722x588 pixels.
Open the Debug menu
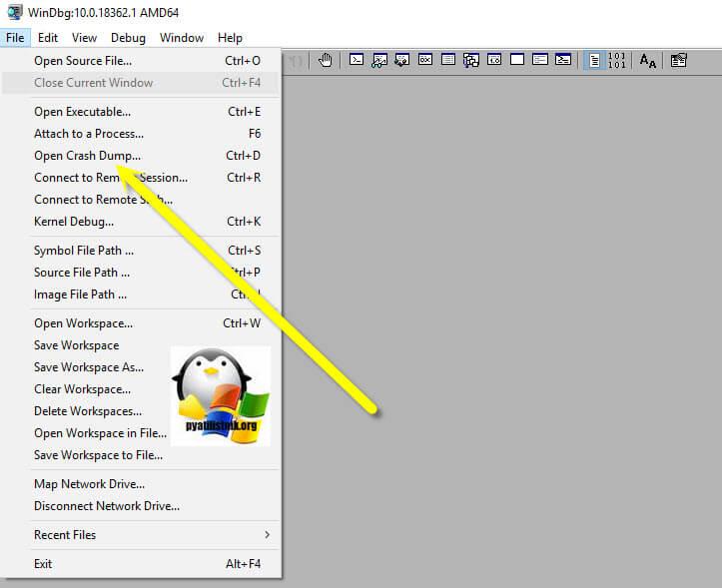pyautogui.click(x=128, y=38)
